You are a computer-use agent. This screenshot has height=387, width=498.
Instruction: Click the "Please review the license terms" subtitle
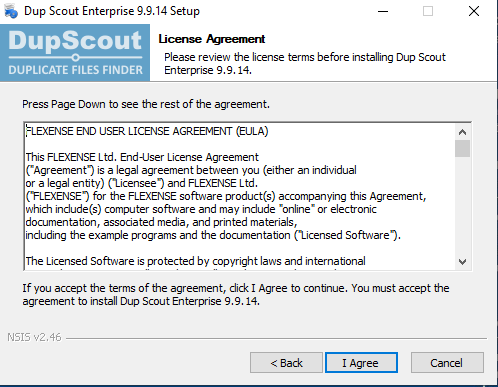pyautogui.click(x=305, y=64)
